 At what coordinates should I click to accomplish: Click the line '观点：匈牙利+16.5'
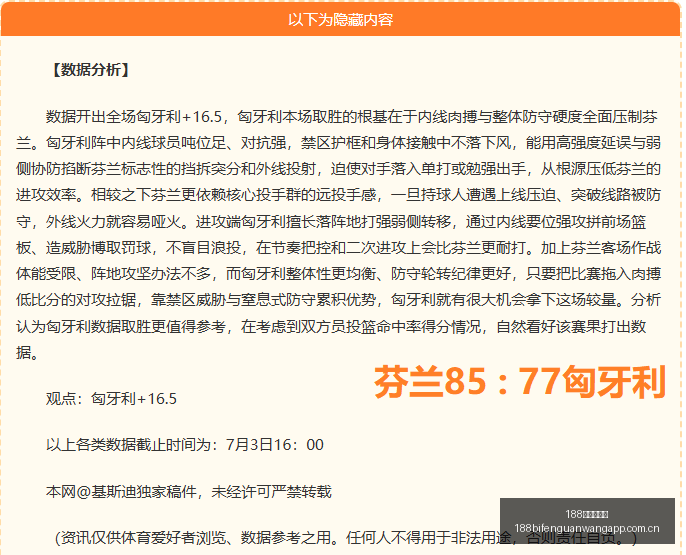click(x=111, y=399)
